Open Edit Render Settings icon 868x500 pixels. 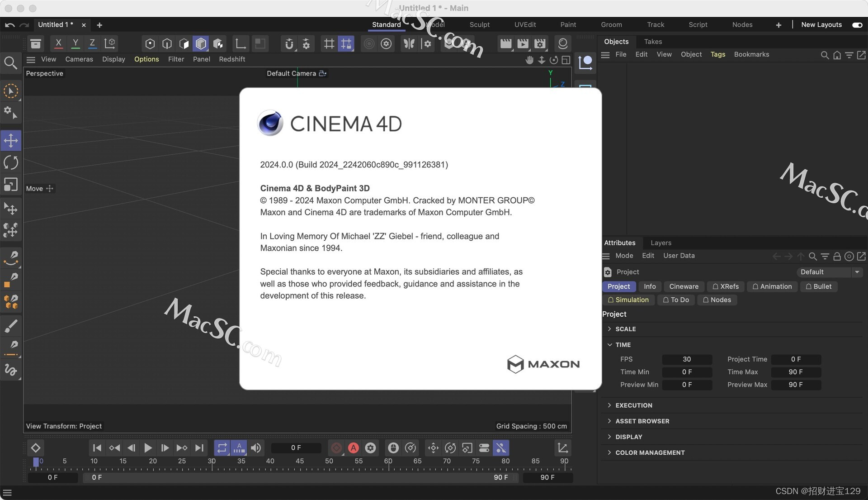[540, 44]
